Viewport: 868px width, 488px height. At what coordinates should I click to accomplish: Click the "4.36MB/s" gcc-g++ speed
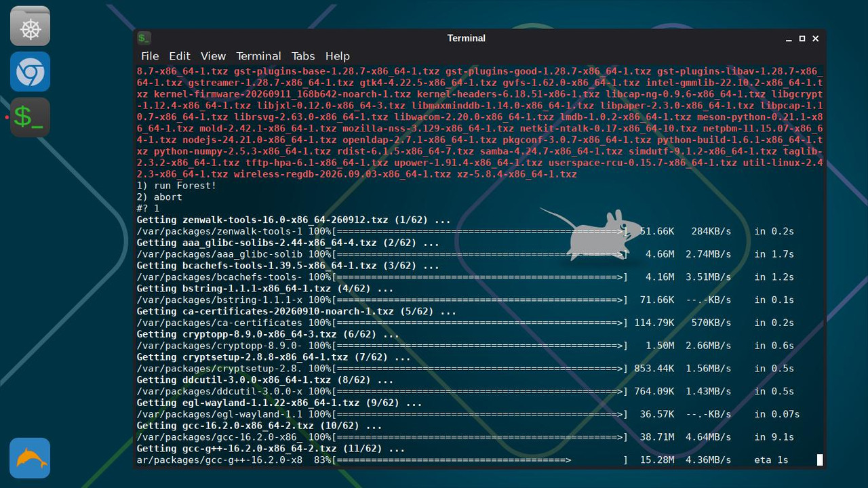coord(709,460)
